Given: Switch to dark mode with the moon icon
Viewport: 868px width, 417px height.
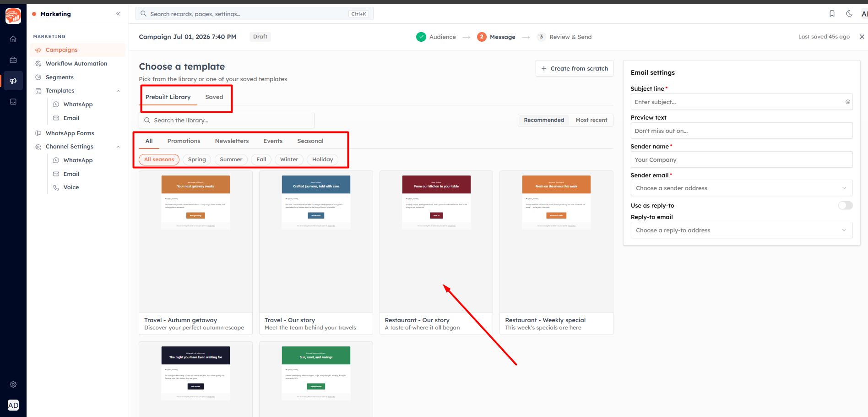Looking at the screenshot, I should [x=849, y=14].
